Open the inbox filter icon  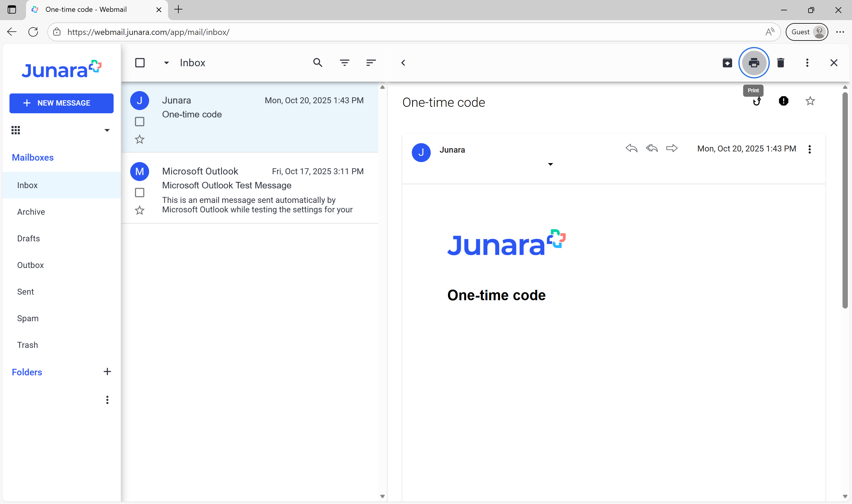click(x=344, y=63)
